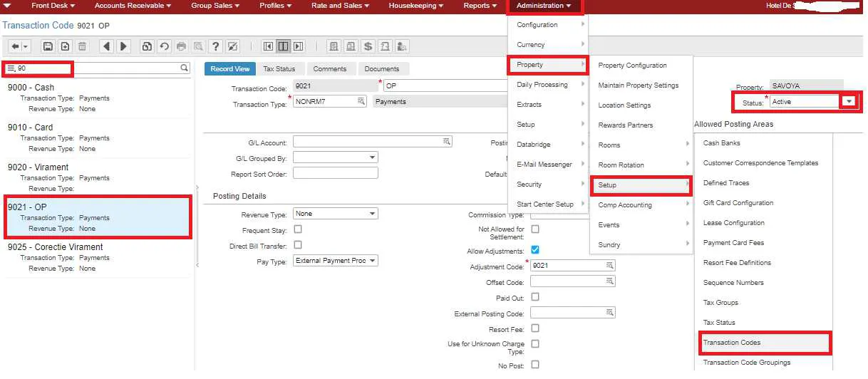Expand the Accounts Receivable menu
The height and width of the screenshot is (379, 868).
[133, 6]
